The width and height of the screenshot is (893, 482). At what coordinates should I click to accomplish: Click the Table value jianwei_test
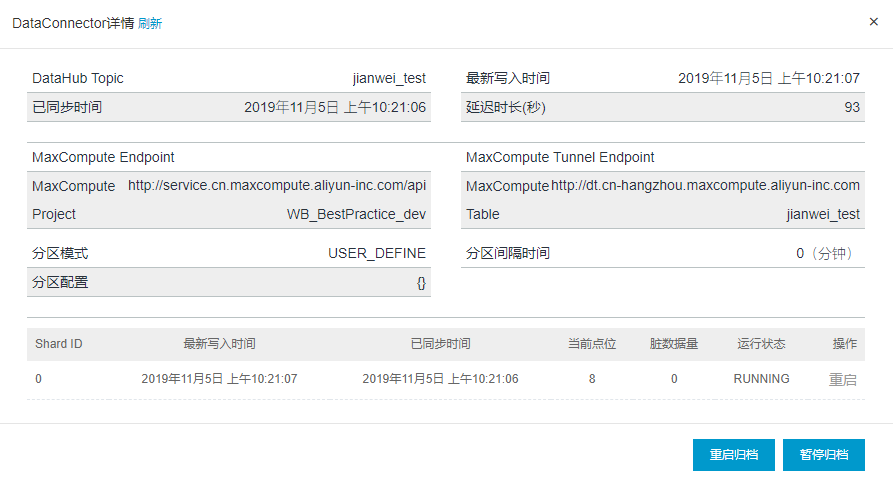coord(823,214)
